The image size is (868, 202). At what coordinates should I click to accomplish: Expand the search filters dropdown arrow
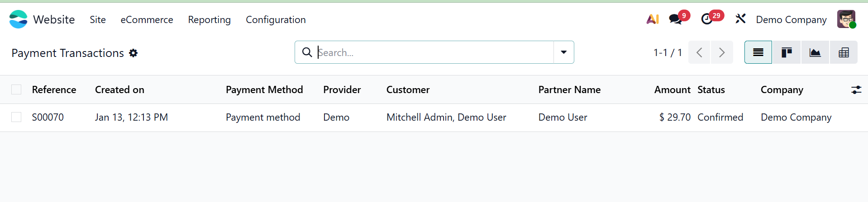(563, 52)
